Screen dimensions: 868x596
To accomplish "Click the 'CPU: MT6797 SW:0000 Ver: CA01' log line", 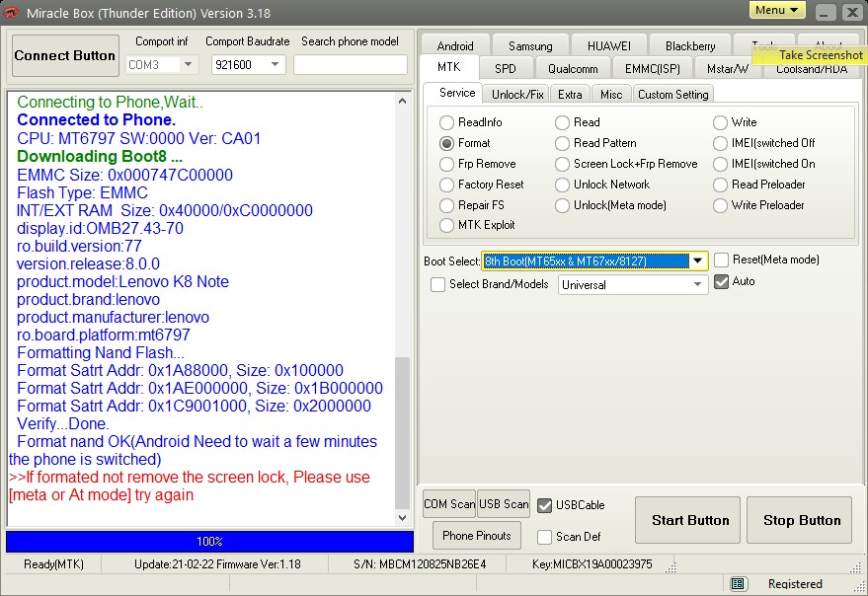I will pos(139,138).
